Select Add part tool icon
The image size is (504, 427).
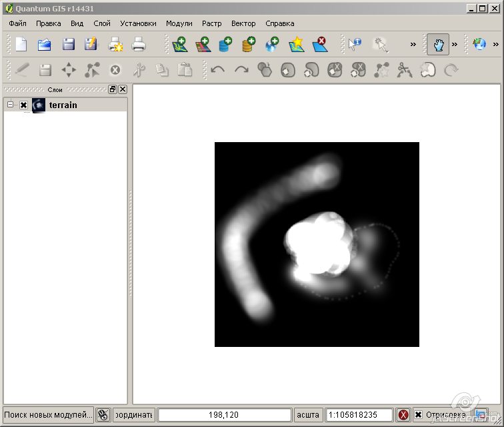coord(311,70)
